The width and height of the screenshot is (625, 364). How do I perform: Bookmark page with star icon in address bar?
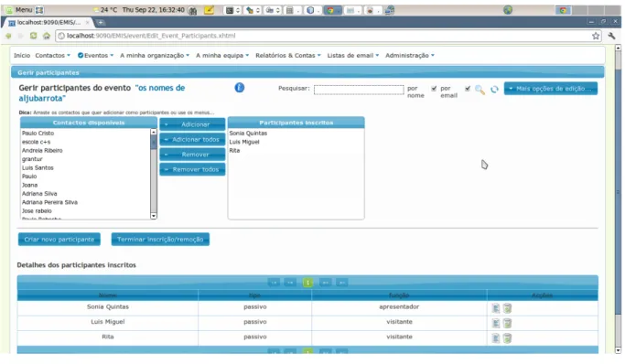(596, 36)
